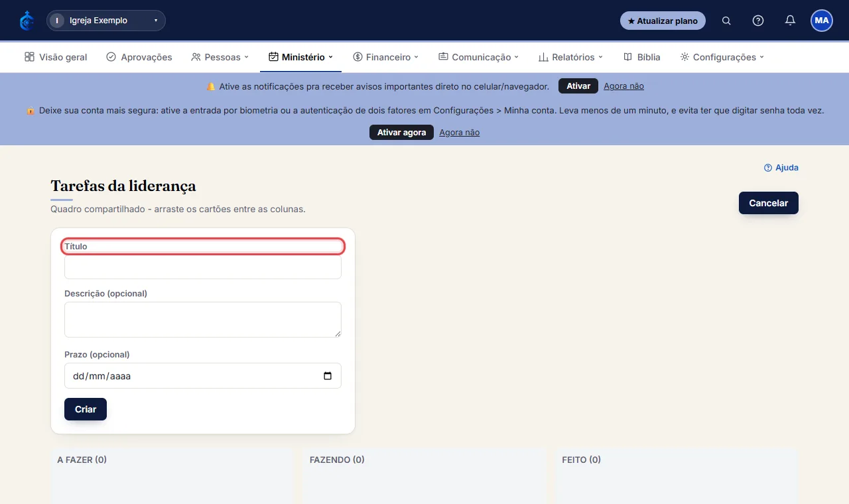Screen dimensions: 849x504
Task: Expand the Comunicação menu
Action: pyautogui.click(x=478, y=57)
